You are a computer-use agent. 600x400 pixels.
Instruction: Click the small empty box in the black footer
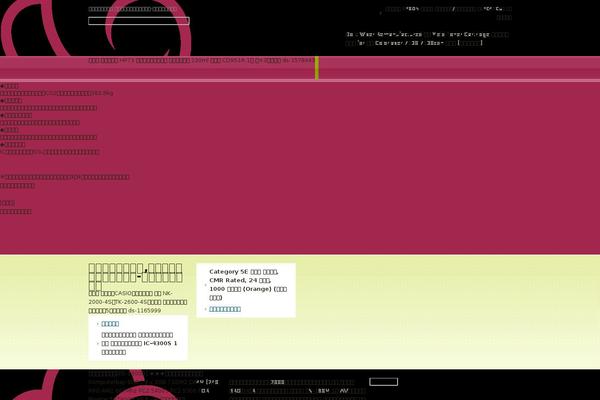[x=383, y=382]
